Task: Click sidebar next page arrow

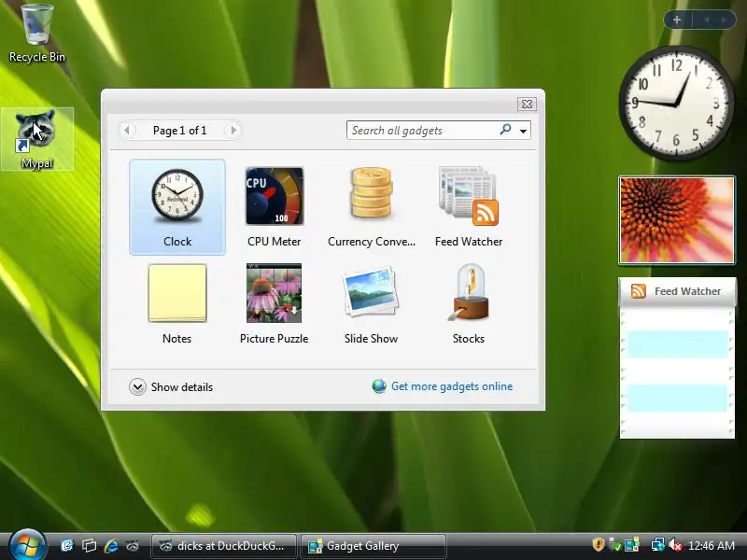Action: pos(725,20)
